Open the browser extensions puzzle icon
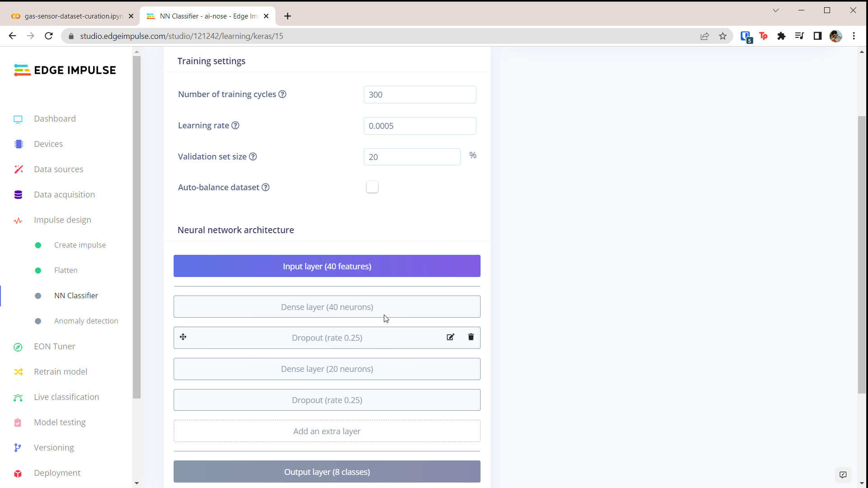The height and width of the screenshot is (488, 868). (782, 36)
